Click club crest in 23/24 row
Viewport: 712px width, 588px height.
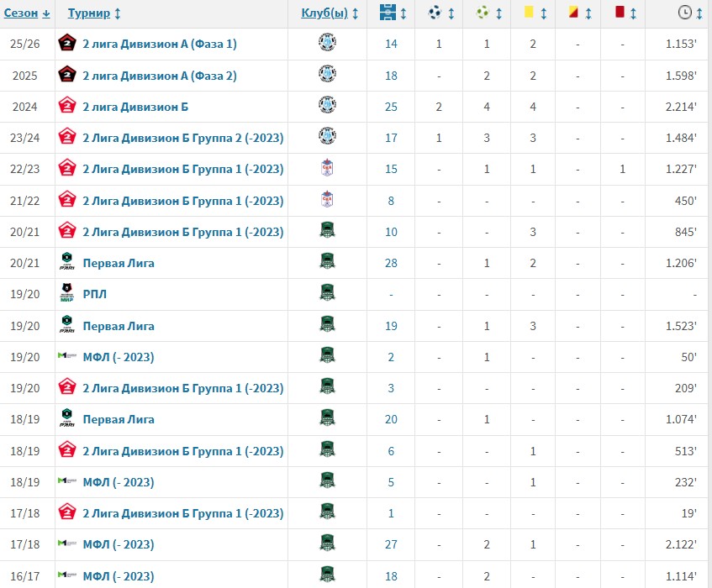coord(327,135)
